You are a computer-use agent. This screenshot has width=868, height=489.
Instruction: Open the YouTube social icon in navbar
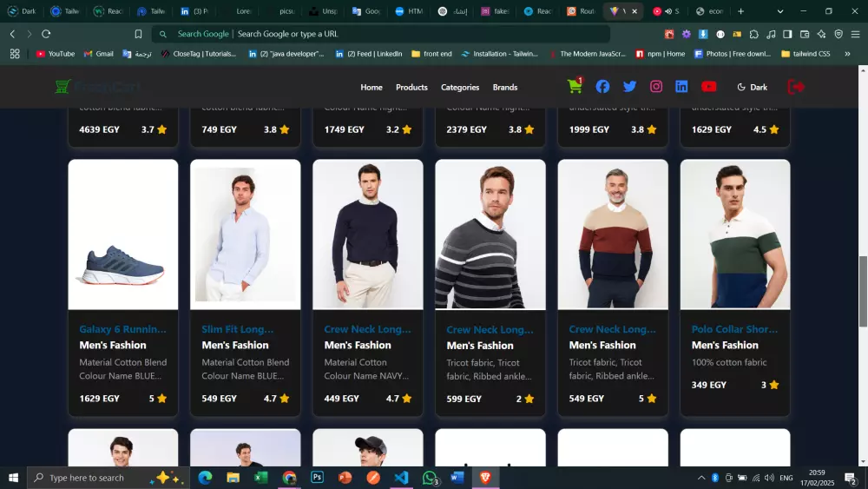708,86
